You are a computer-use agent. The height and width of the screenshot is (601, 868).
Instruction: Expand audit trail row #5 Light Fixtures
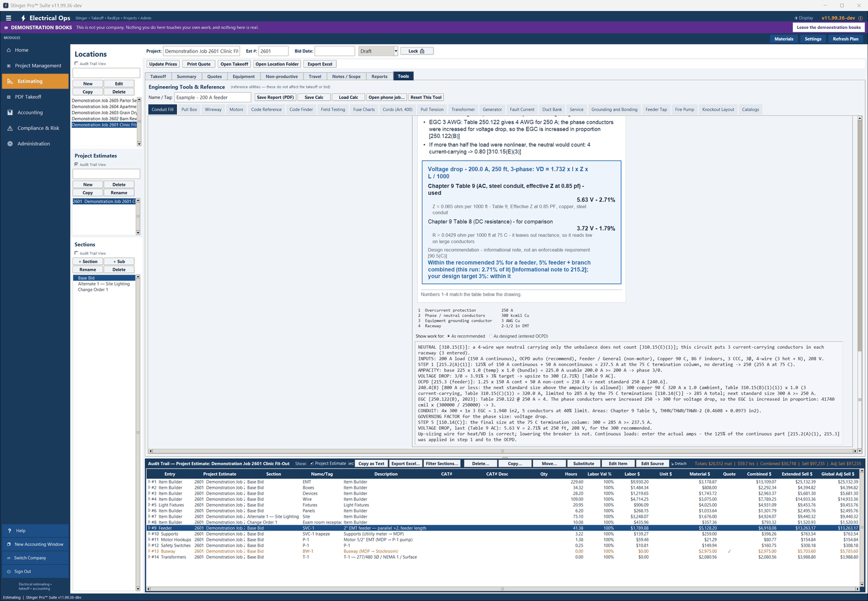[149, 505]
